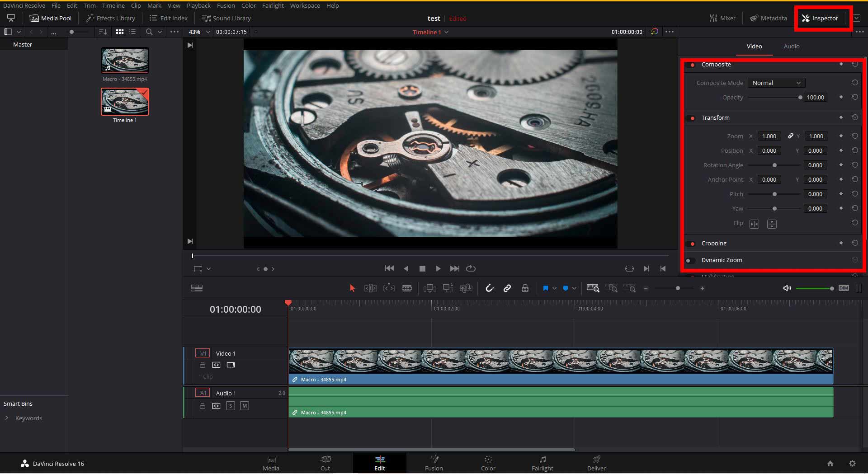Open the Effects Library panel
This screenshot has height=474, width=868.
pos(110,18)
